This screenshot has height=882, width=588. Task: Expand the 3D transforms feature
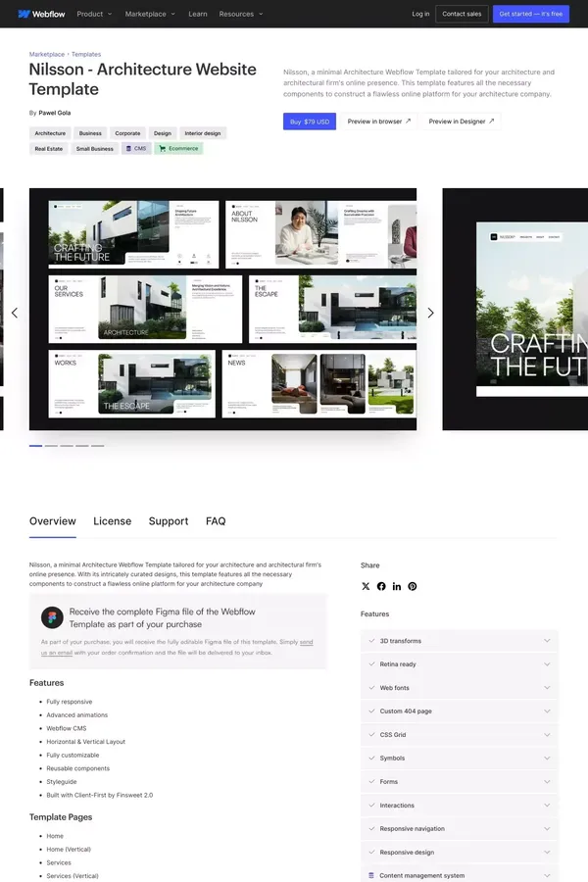click(x=460, y=641)
